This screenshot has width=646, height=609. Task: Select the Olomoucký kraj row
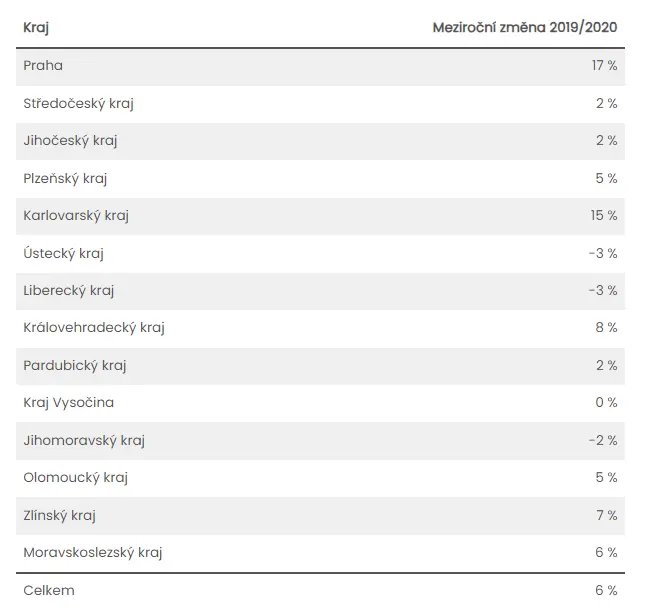click(x=321, y=478)
